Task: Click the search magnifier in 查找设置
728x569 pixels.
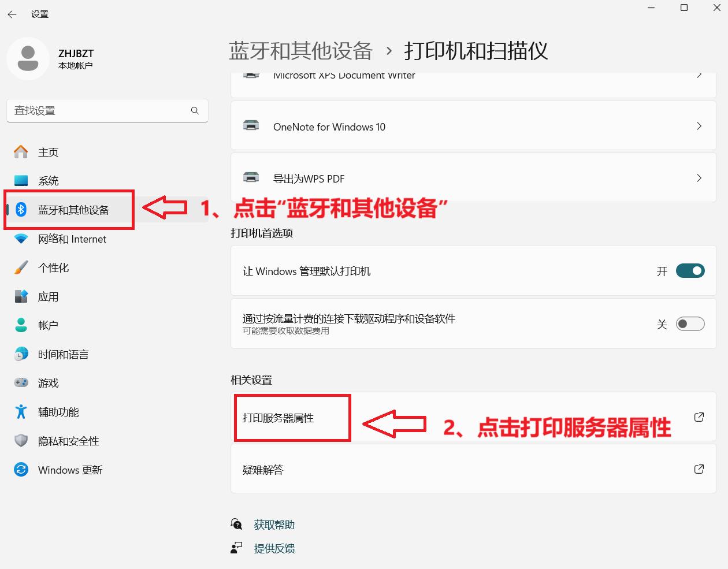Action: tap(195, 110)
